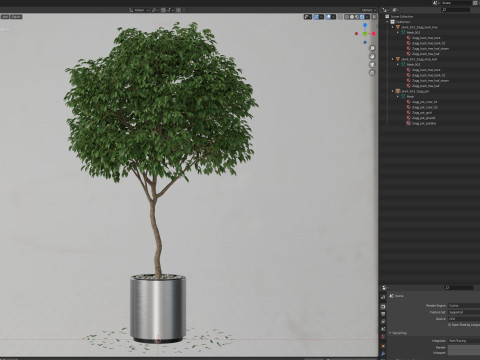Select wireframe viewport shading mode
This screenshot has width=480, height=360.
point(347,17)
